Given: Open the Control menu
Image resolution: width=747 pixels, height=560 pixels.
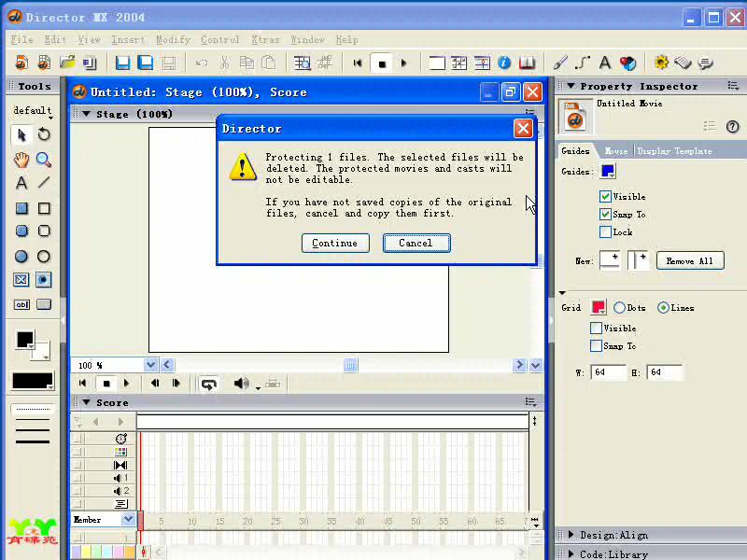Looking at the screenshot, I should click(x=219, y=39).
